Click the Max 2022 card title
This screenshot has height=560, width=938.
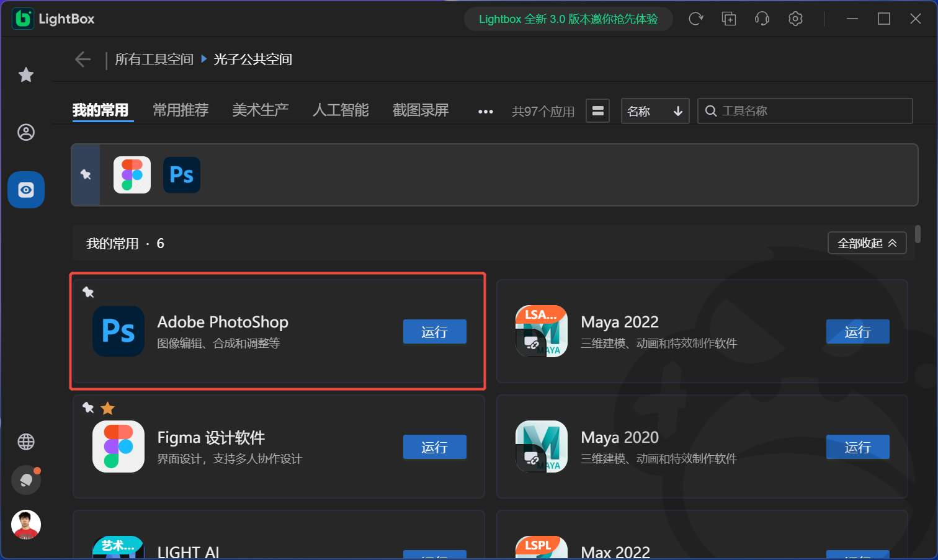(615, 552)
